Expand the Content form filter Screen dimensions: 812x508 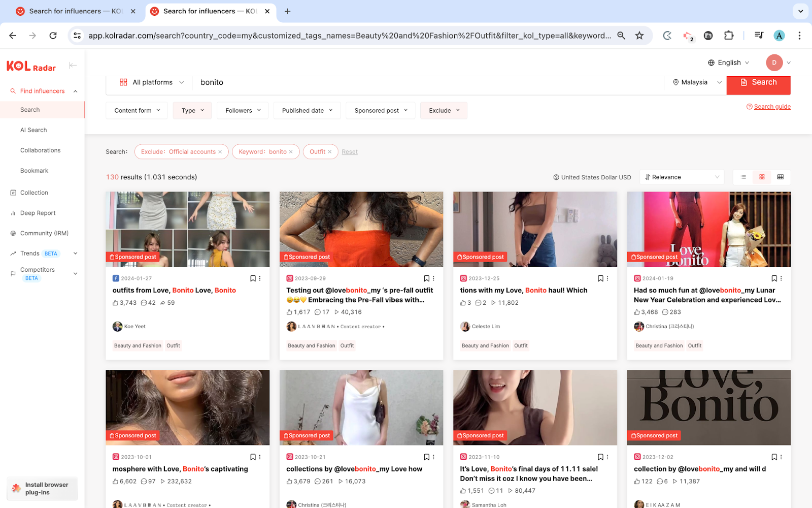click(x=137, y=110)
